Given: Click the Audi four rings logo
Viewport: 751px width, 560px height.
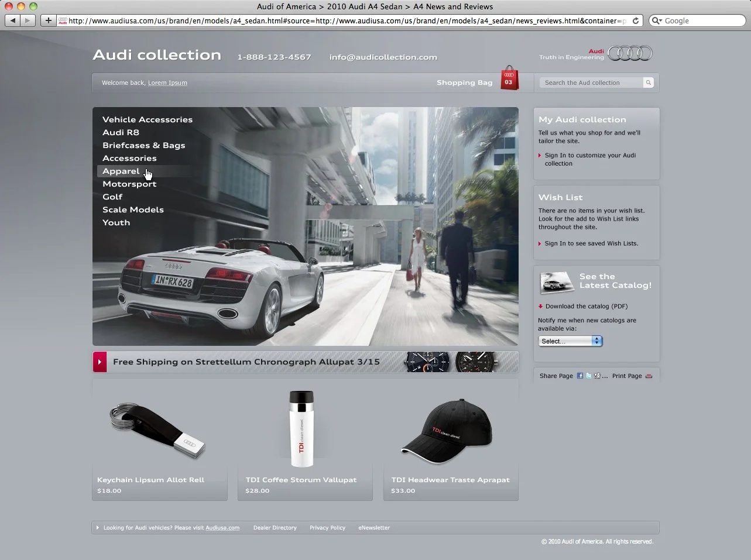Looking at the screenshot, I should [x=629, y=53].
